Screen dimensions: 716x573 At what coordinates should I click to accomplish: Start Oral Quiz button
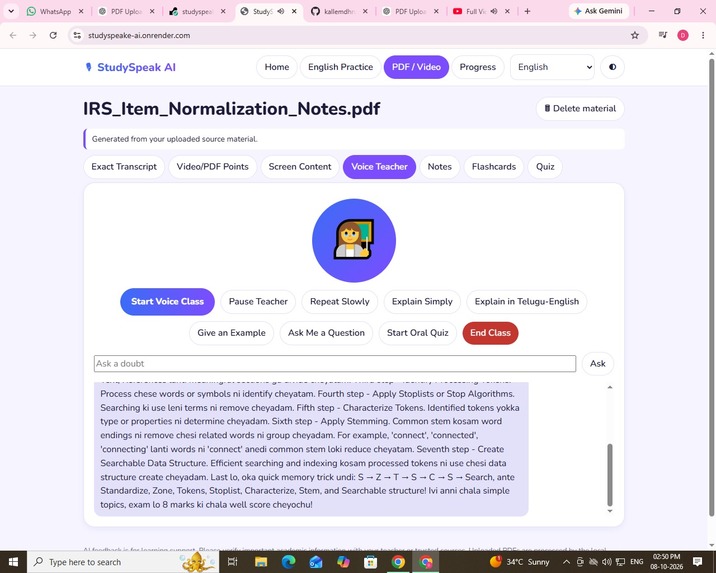[417, 333]
